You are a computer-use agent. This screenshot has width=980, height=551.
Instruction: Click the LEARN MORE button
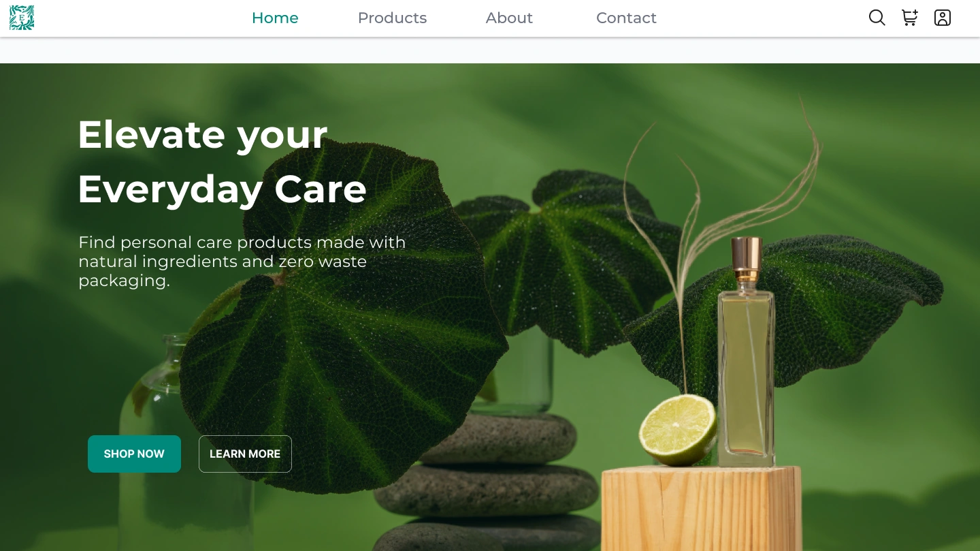[x=245, y=454]
